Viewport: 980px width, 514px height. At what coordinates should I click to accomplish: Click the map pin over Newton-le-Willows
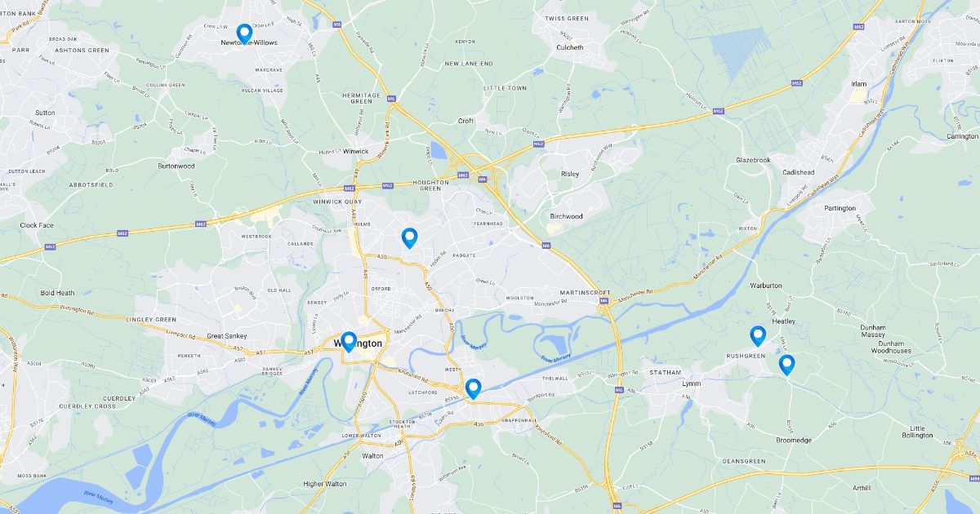[243, 33]
